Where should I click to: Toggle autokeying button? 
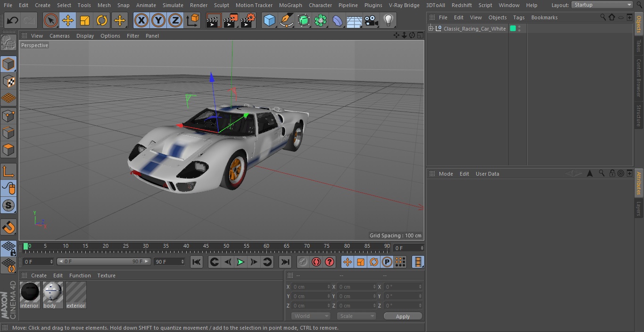tap(316, 262)
